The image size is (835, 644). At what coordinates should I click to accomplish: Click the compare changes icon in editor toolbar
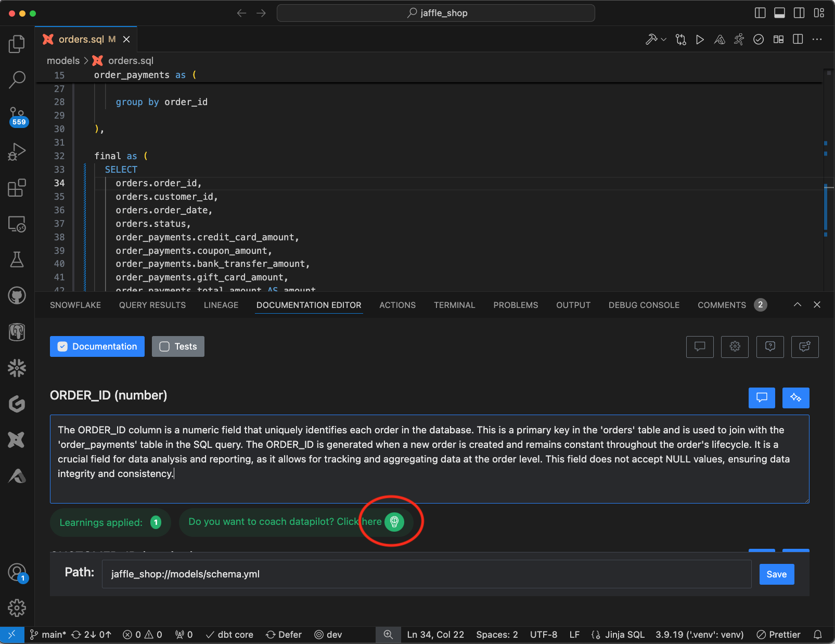click(x=680, y=40)
